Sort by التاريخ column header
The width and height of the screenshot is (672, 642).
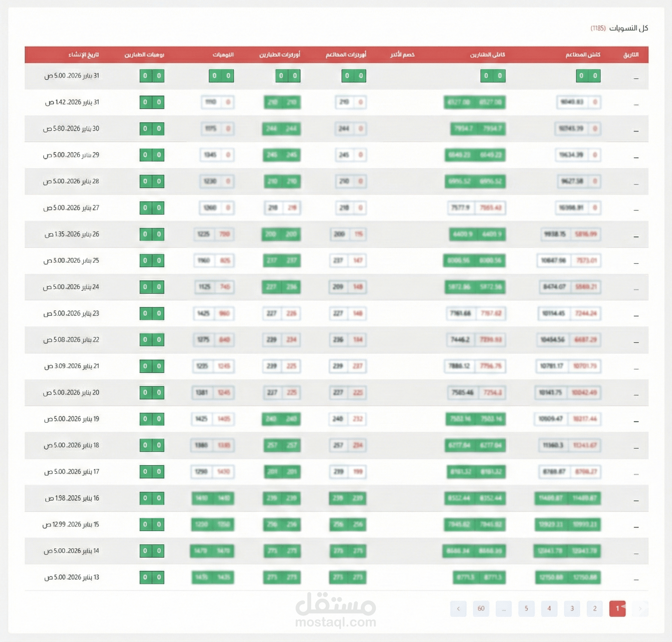tap(631, 55)
